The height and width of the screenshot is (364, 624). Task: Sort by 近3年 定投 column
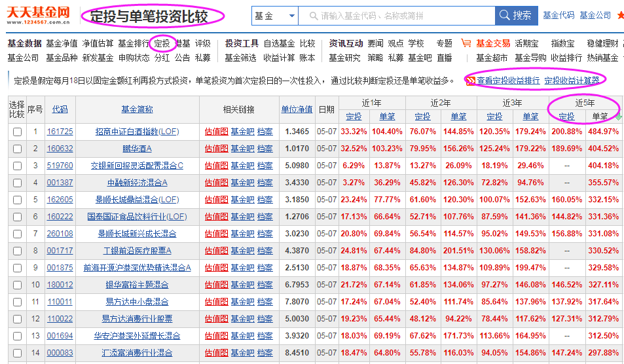click(x=494, y=117)
